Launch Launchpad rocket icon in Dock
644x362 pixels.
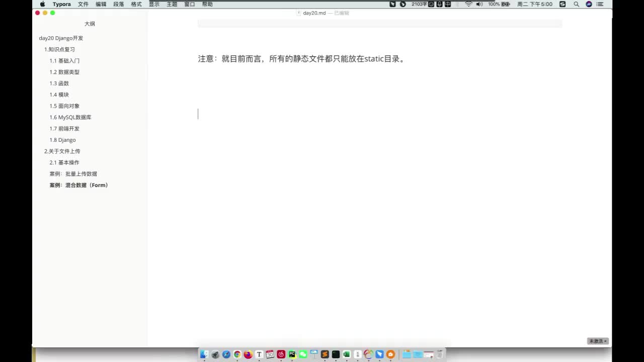pos(215,354)
